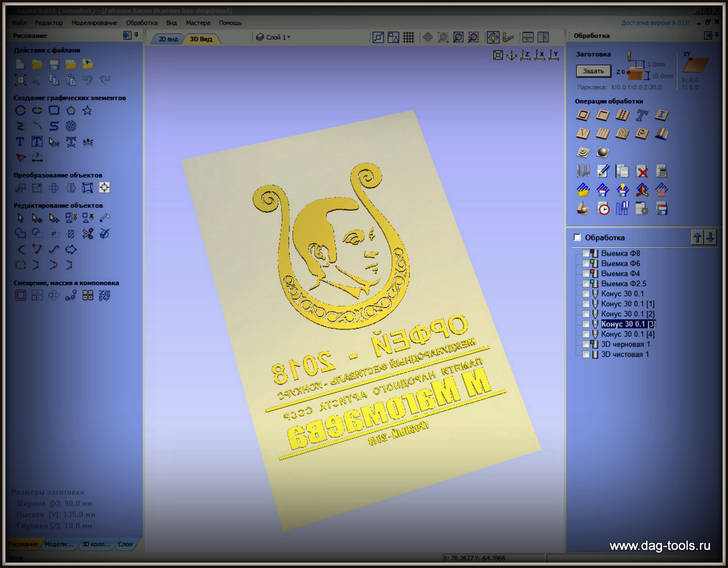Create a new file icon
The image size is (728, 568).
click(x=20, y=64)
